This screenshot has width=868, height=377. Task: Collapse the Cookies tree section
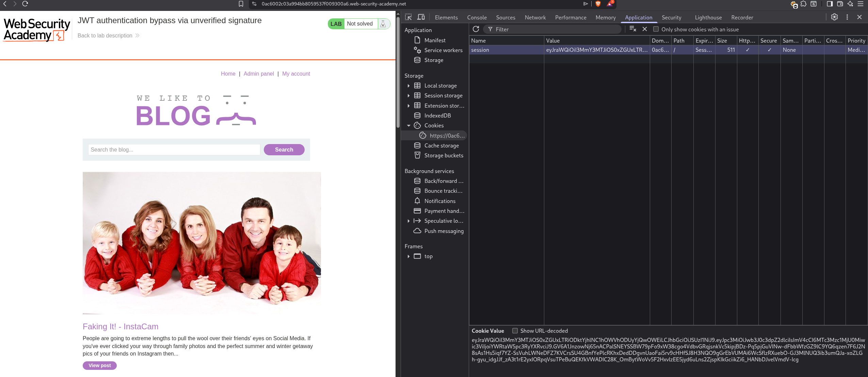(x=408, y=126)
